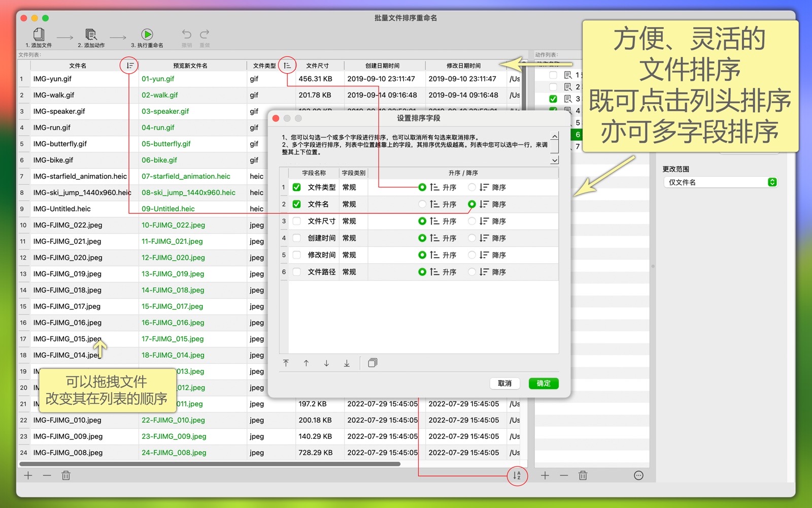The image size is (812, 508).
Task: Sort by 修改日期时间 column header
Action: tap(463, 66)
